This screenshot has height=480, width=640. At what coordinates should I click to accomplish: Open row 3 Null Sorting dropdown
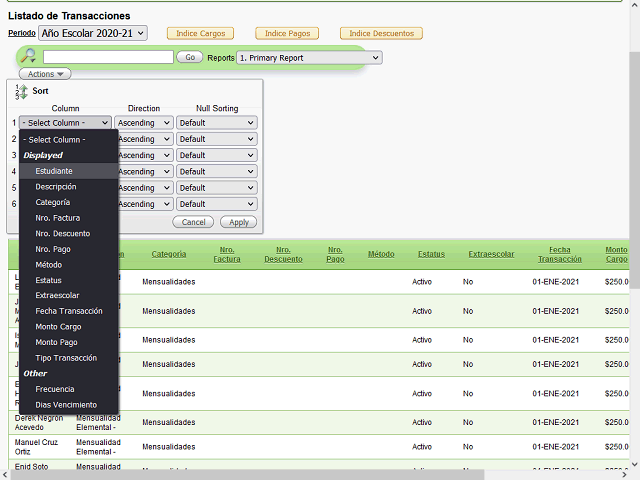pos(217,156)
